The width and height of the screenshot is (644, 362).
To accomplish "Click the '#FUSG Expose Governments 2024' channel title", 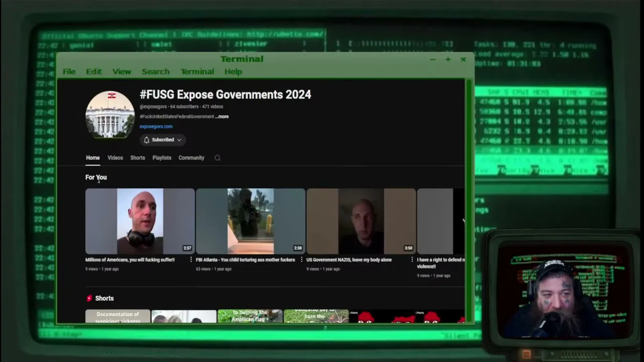I will pyautogui.click(x=225, y=95).
